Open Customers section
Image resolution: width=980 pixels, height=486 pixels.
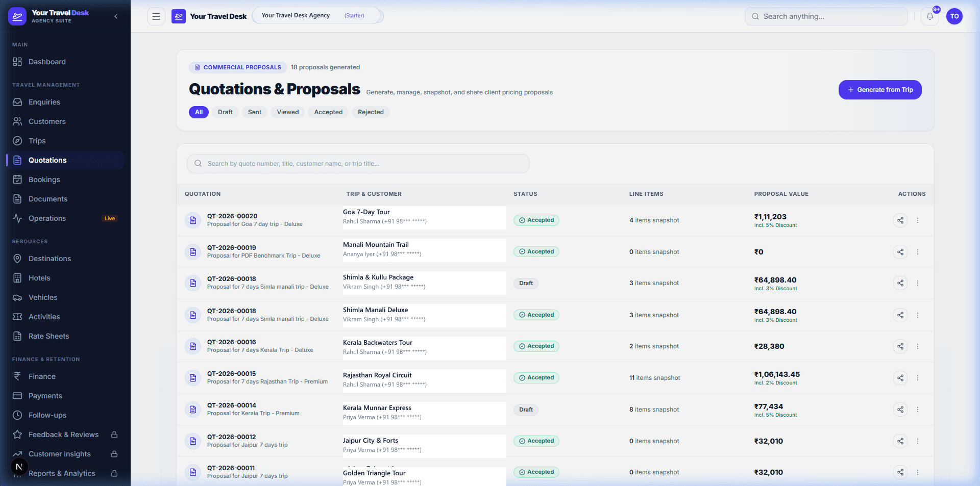click(x=65, y=121)
